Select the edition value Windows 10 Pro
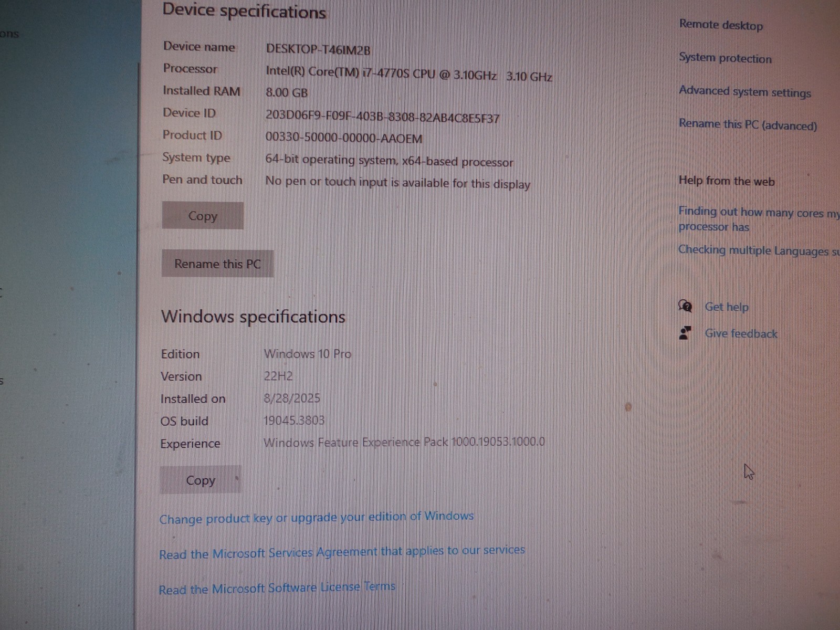The image size is (840, 630). click(x=308, y=353)
